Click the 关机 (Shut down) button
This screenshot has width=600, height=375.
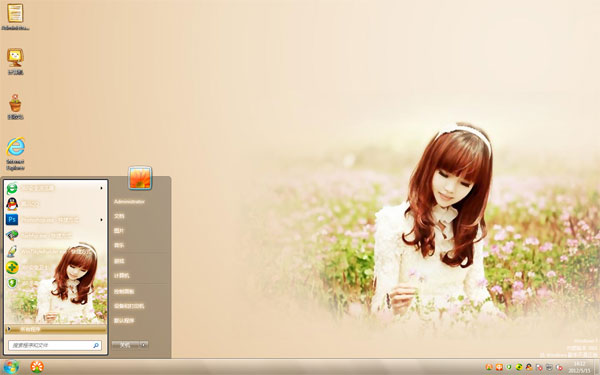(x=126, y=345)
